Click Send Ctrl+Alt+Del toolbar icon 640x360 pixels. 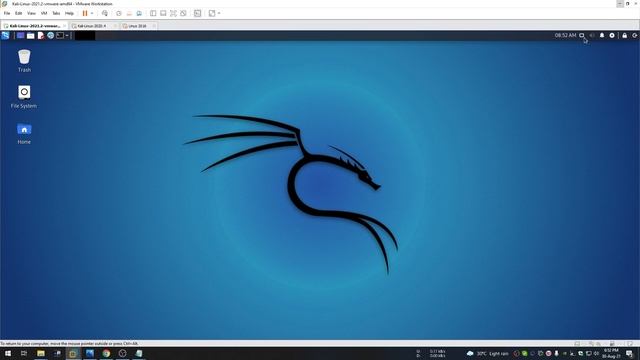pos(105,13)
